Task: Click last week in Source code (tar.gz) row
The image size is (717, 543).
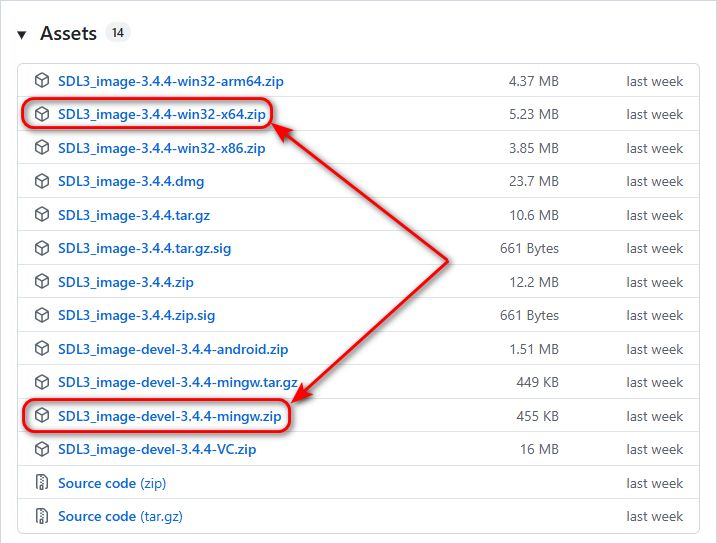Action: click(x=654, y=517)
